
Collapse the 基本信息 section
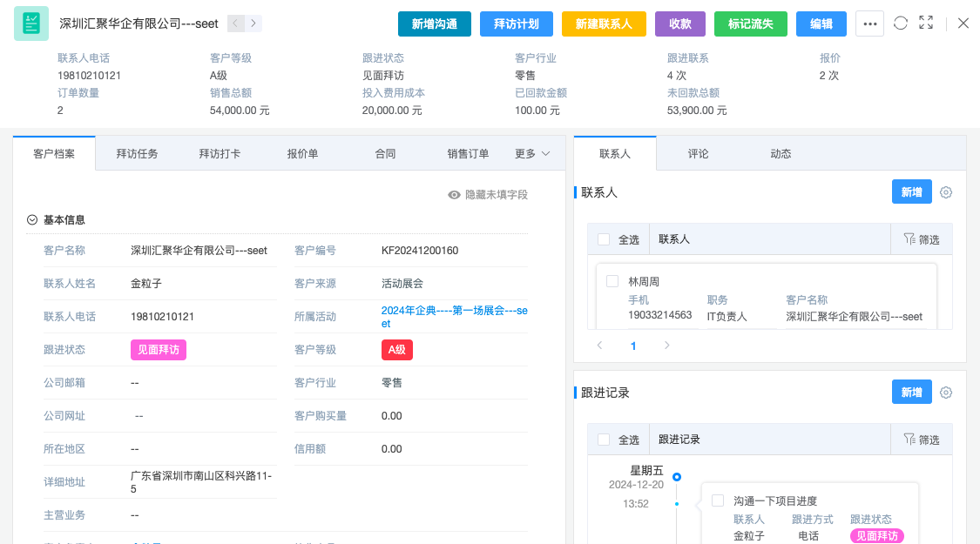click(32, 220)
